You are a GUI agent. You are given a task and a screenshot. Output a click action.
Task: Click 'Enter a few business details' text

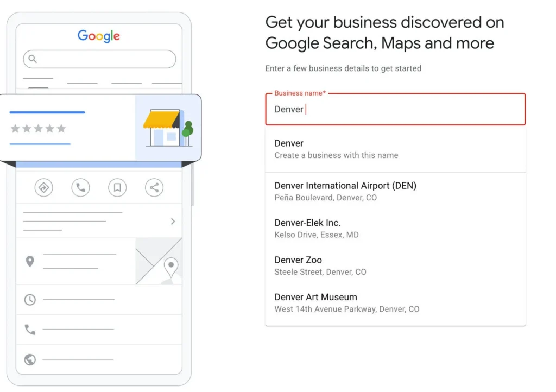pyautogui.click(x=343, y=68)
